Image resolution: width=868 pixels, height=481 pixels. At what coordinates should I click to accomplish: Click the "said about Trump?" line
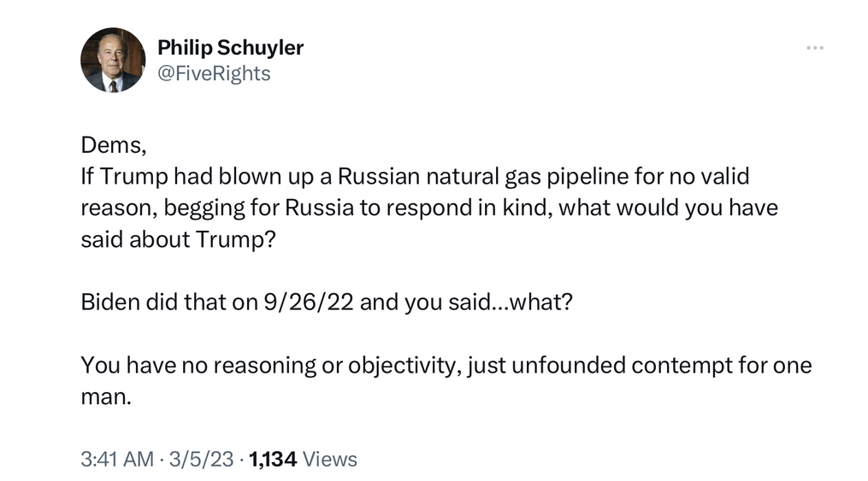click(x=178, y=240)
